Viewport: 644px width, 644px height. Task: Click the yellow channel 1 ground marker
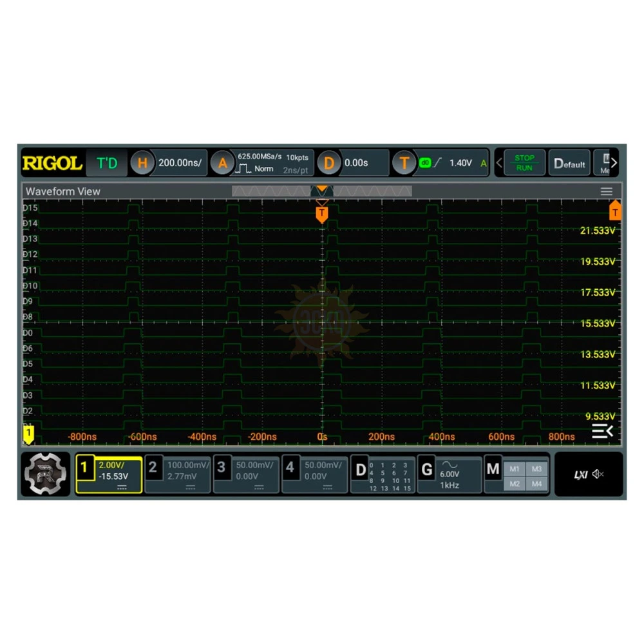(x=28, y=435)
